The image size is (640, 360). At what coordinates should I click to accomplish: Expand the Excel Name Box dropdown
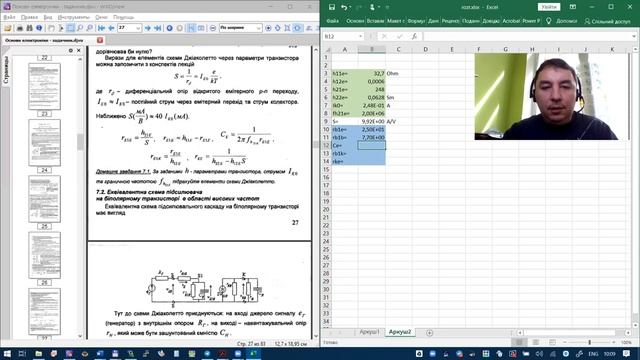click(360, 36)
